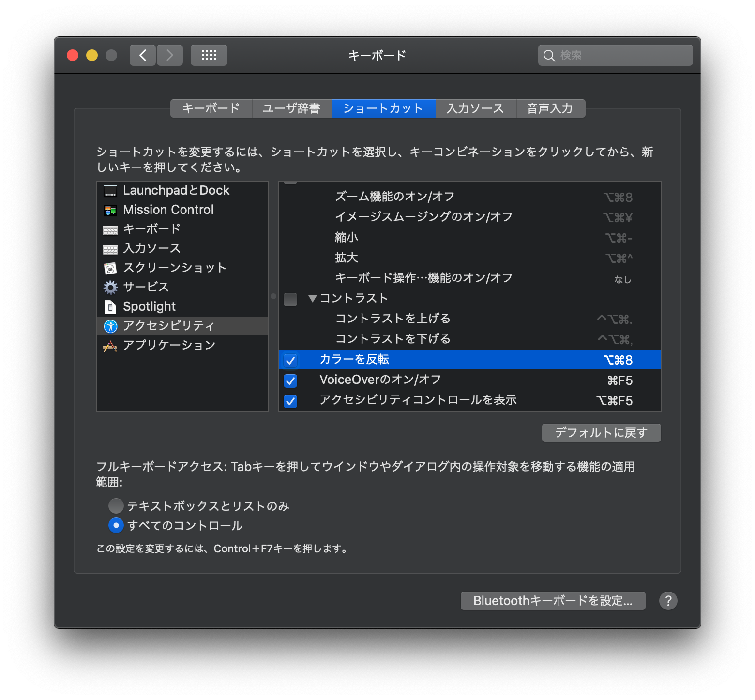Open the アプリケーション shortcuts category
Image resolution: width=755 pixels, height=700 pixels.
pos(169,345)
